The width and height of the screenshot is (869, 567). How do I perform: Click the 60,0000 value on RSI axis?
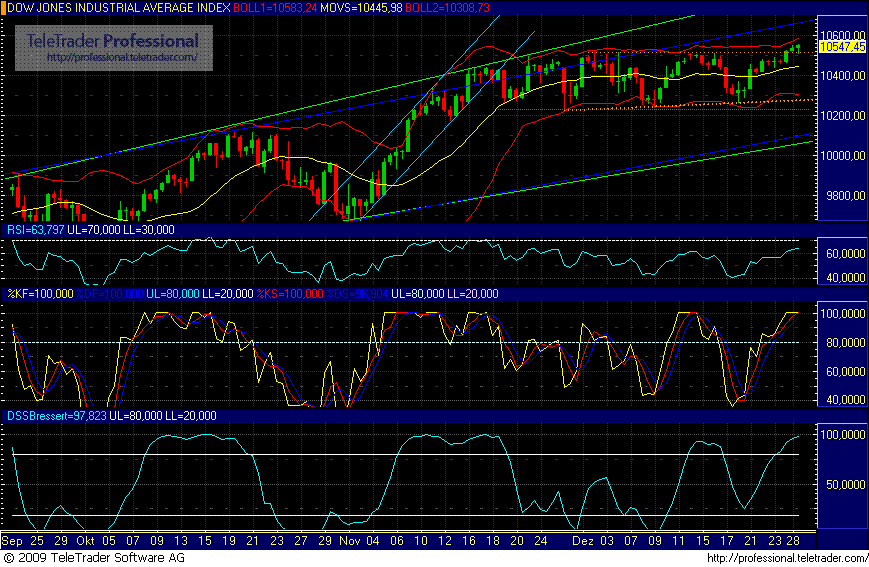pyautogui.click(x=842, y=255)
